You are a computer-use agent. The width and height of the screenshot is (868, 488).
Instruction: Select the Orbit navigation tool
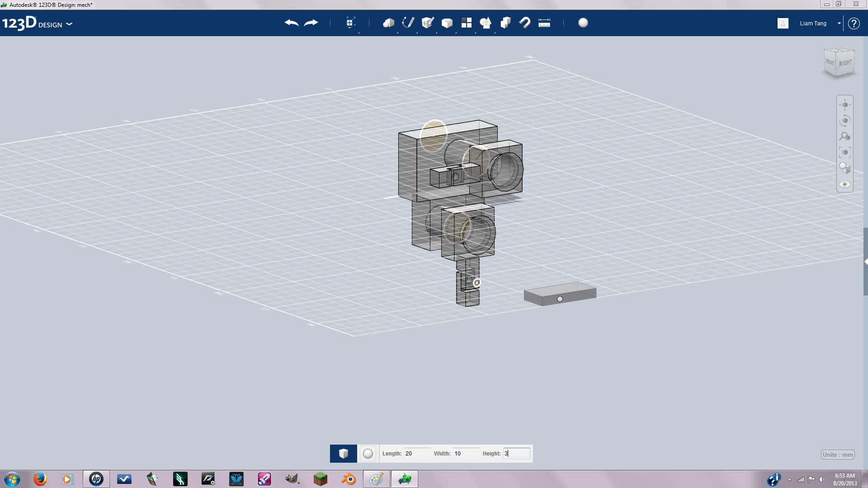click(x=845, y=121)
